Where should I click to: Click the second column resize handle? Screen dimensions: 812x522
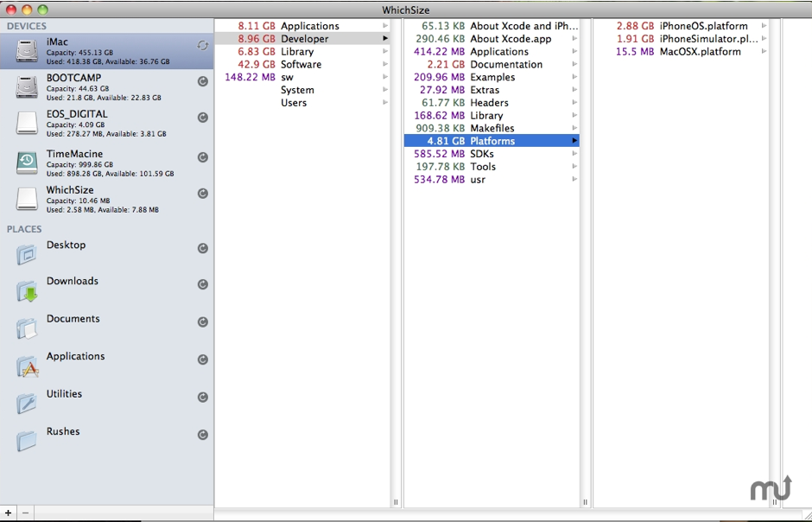coord(585,502)
